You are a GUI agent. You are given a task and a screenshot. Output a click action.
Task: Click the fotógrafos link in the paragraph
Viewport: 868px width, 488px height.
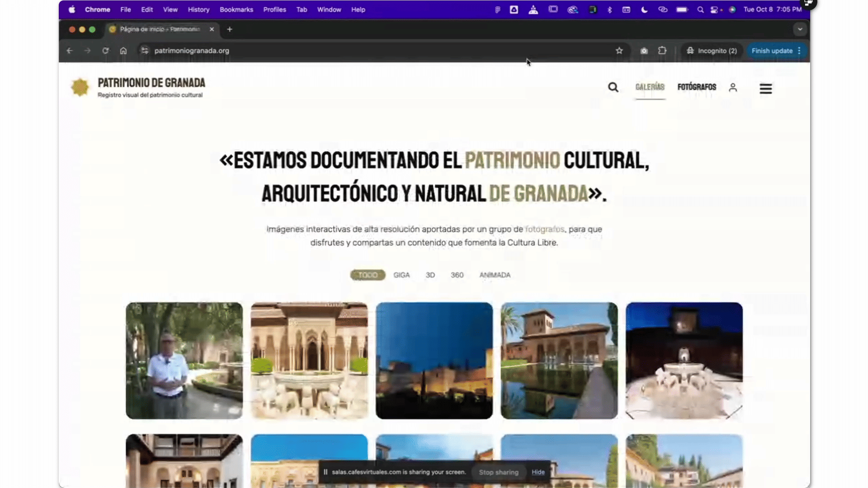coord(544,229)
